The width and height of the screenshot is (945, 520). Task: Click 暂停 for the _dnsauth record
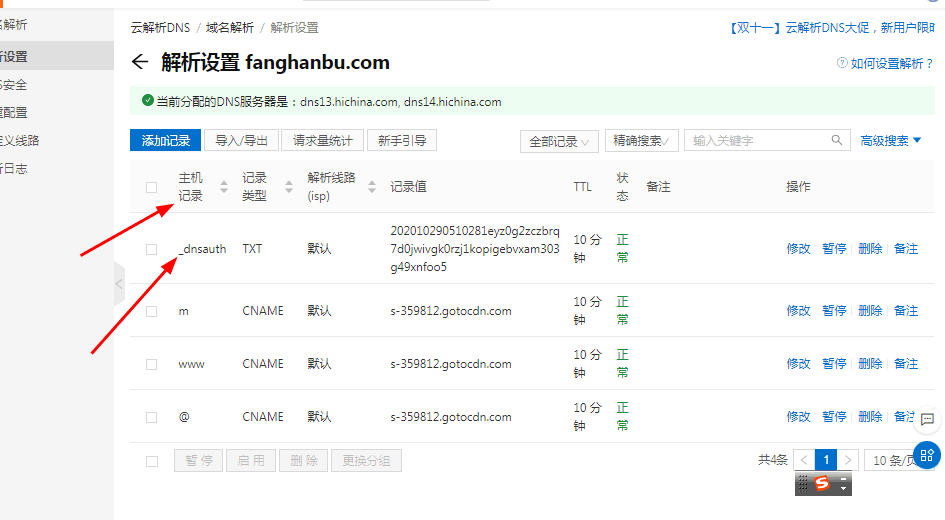[834, 248]
